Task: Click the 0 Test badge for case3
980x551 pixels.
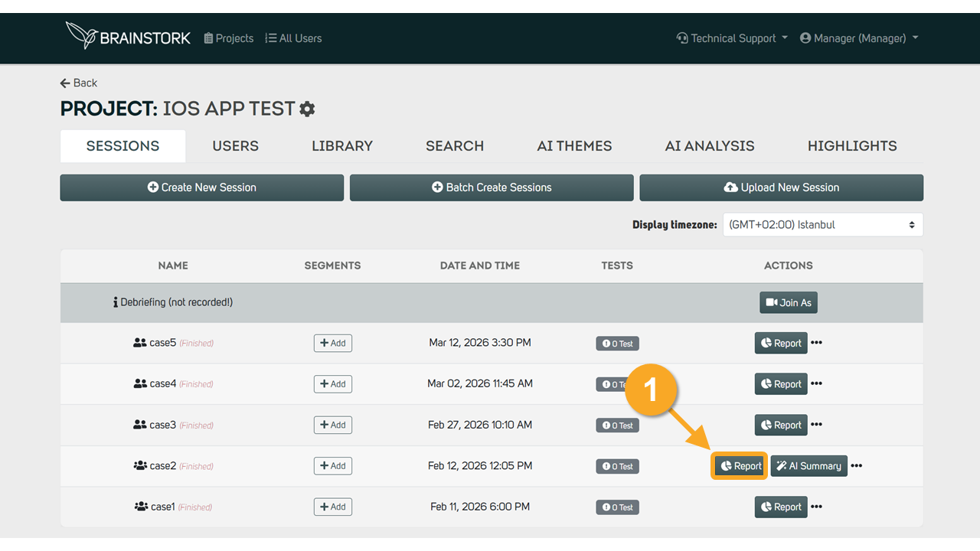Action: click(x=617, y=425)
